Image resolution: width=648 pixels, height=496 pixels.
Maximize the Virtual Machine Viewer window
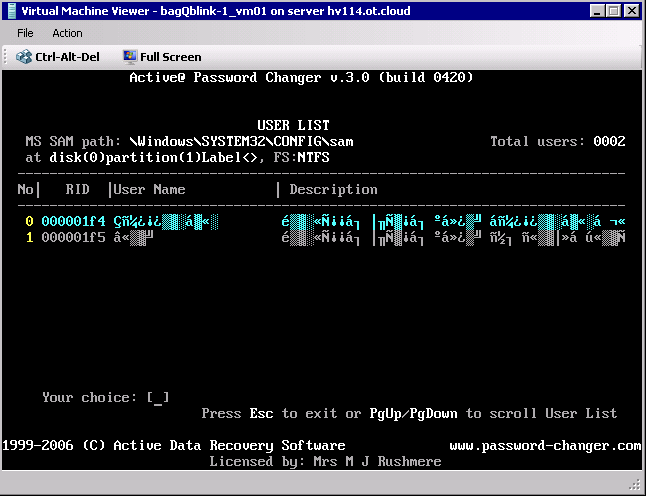[x=614, y=11]
